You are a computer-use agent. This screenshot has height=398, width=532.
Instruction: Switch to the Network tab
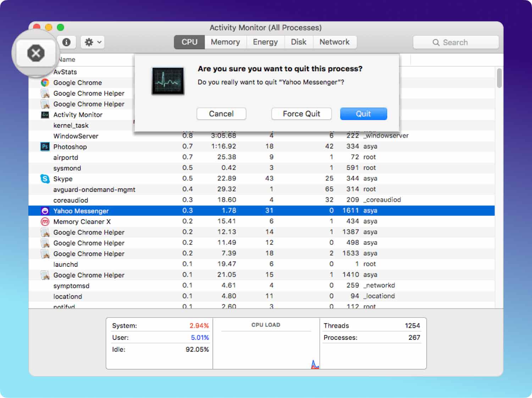tap(334, 42)
